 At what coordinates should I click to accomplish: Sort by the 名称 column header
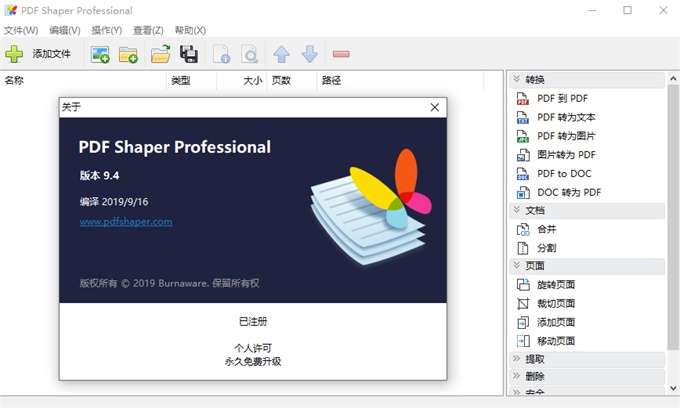coord(83,80)
